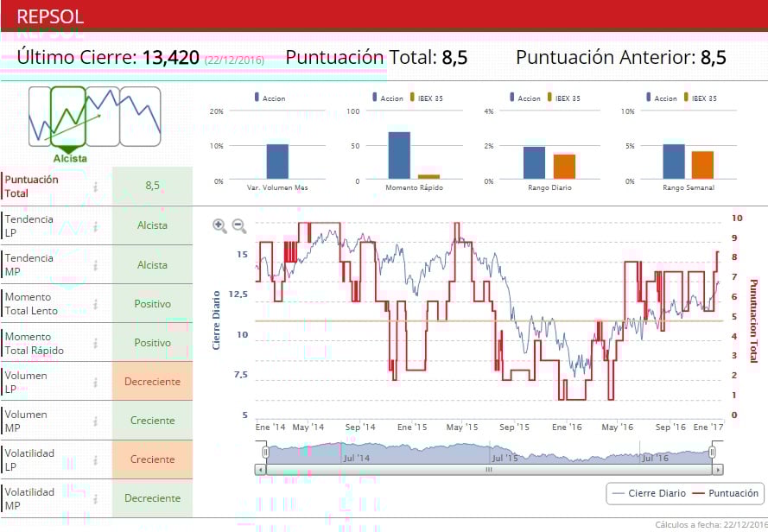This screenshot has height=532, width=768.
Task: Click the zoom out magnifier icon
Action: [239, 225]
